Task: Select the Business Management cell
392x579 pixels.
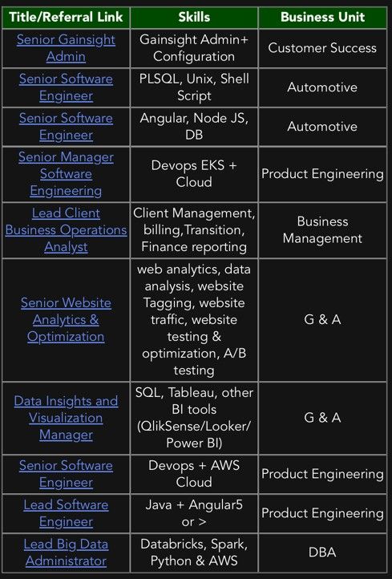Action: click(x=322, y=230)
